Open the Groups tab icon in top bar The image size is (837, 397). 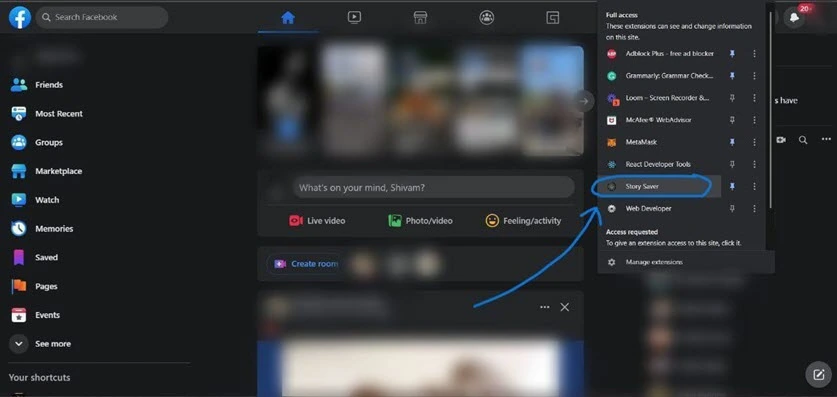pos(486,18)
